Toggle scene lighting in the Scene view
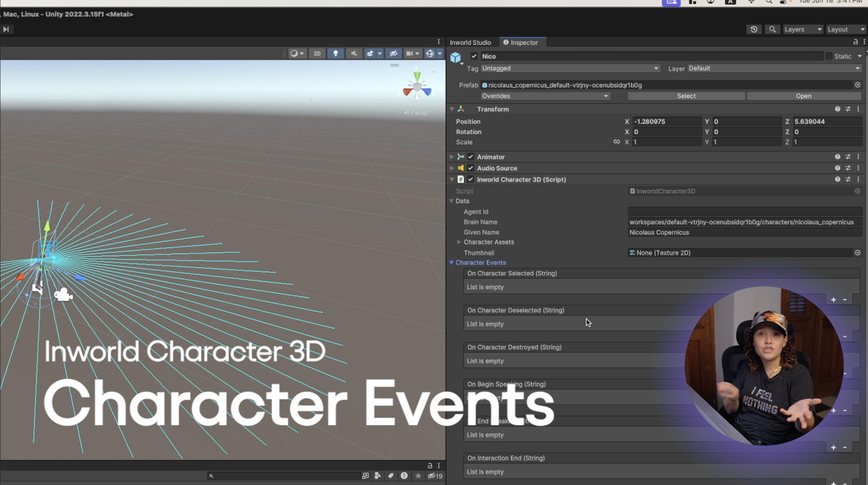This screenshot has width=868, height=485. (x=336, y=53)
